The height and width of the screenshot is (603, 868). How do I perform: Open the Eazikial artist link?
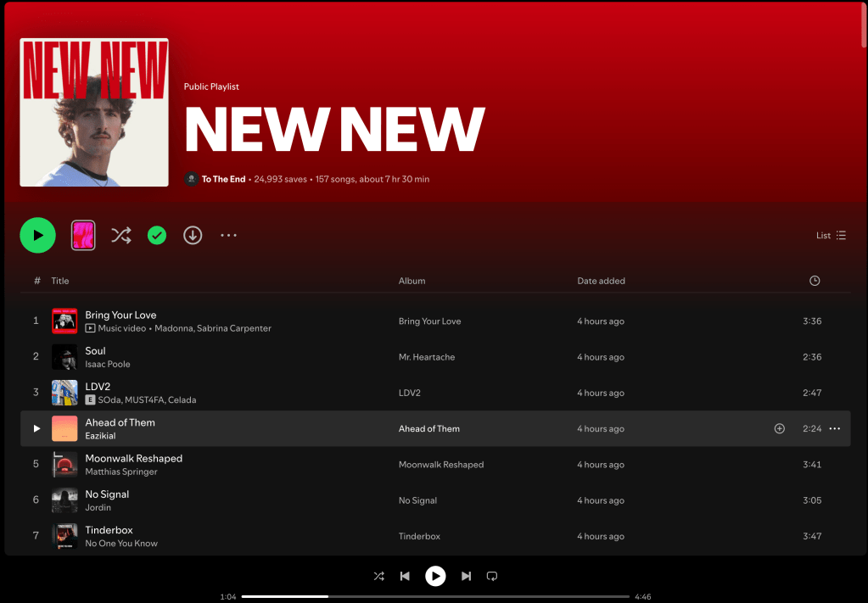[100, 435]
